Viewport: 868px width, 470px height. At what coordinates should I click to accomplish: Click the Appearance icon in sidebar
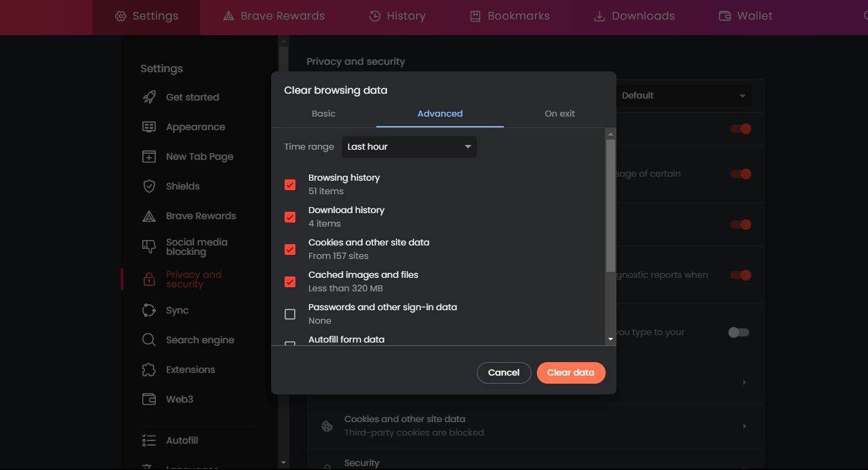click(149, 127)
